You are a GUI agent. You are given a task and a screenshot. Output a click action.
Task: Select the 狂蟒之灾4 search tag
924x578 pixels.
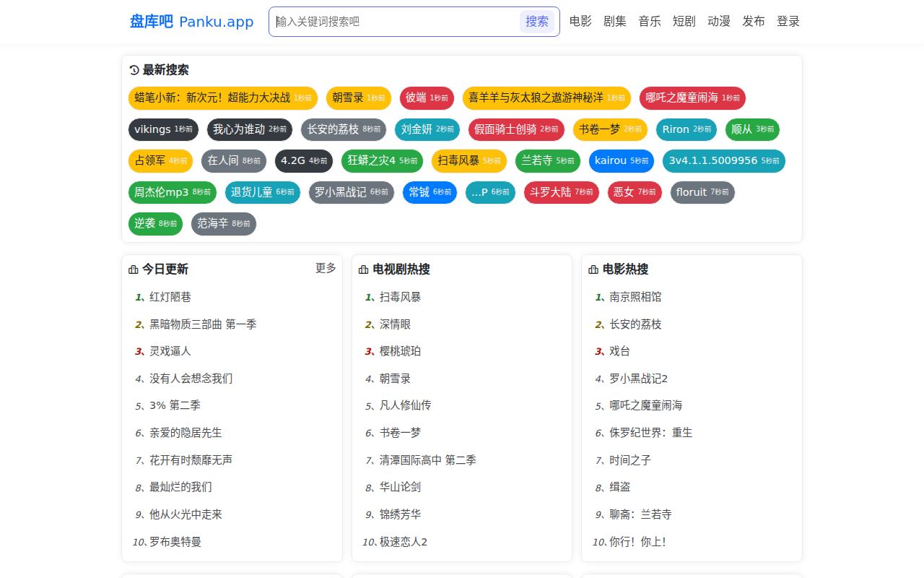(382, 160)
